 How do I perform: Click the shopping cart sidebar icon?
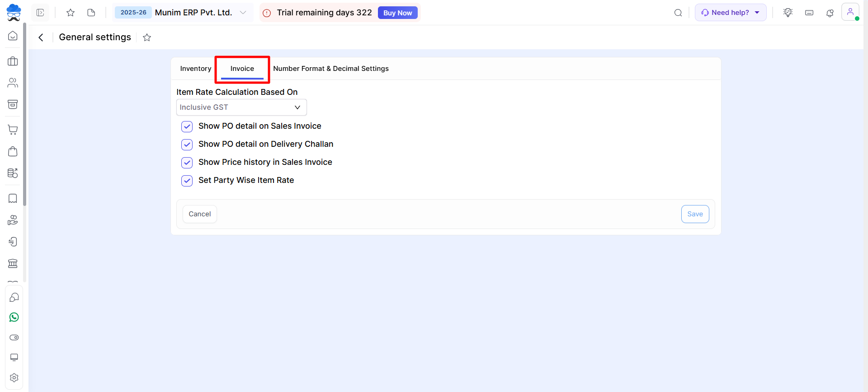(x=13, y=130)
